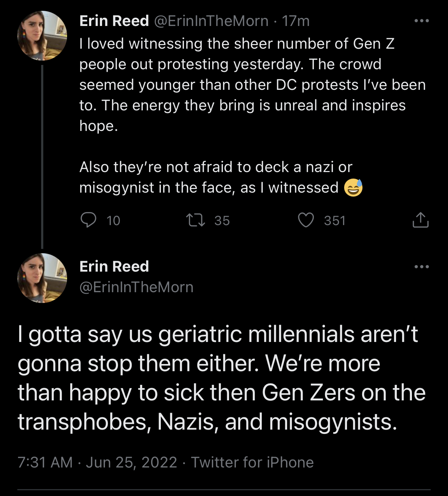The height and width of the screenshot is (496, 448).
Task: Tap the Erin Reed name above geriatric millennials tweet
Action: [114, 267]
